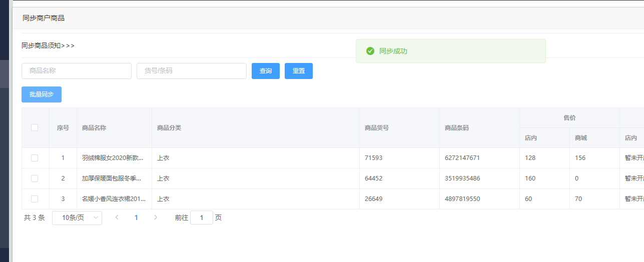This screenshot has height=262, width=644.
Task: Toggle the select-all header checkbox
Action: click(35, 127)
